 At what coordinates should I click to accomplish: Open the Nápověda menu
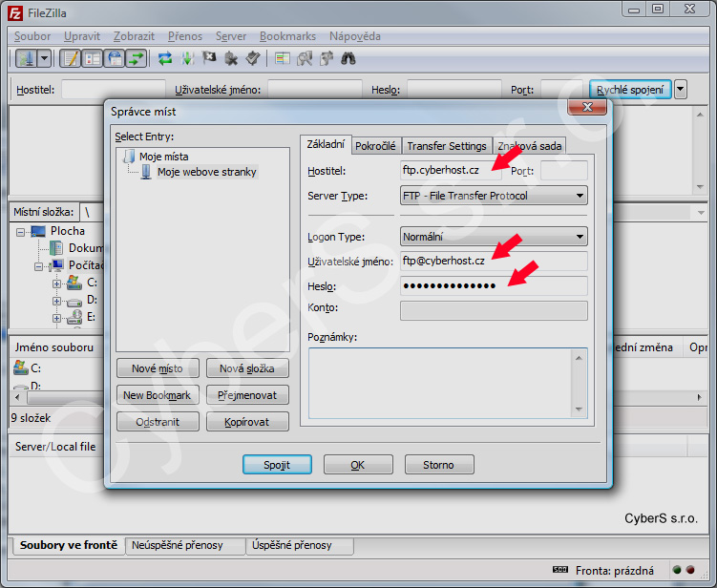(x=355, y=36)
